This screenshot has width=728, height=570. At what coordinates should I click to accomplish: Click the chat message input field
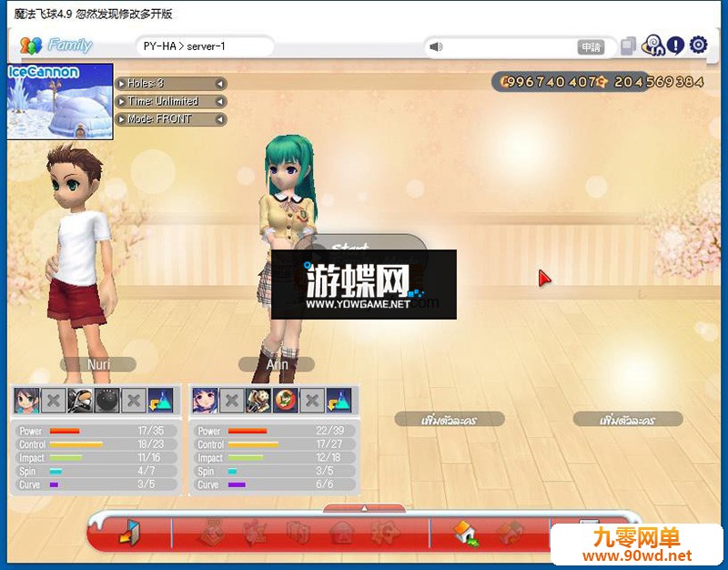coord(510,47)
